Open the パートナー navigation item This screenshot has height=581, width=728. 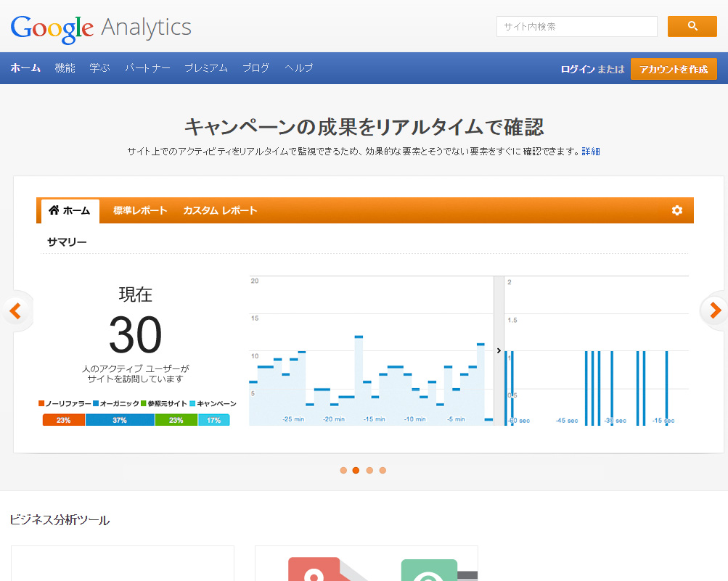pos(147,68)
